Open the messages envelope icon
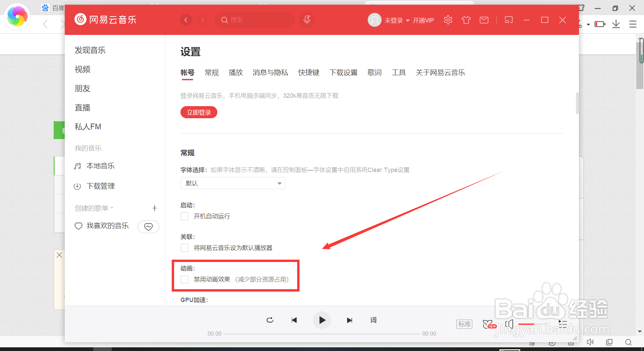 (484, 20)
